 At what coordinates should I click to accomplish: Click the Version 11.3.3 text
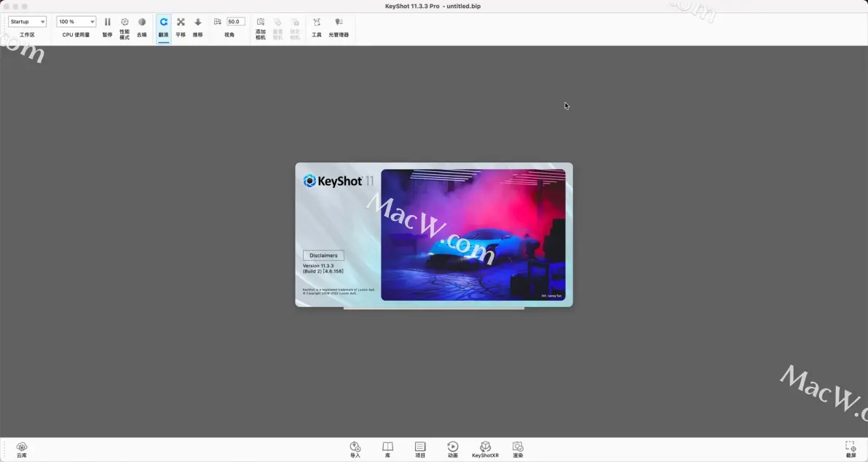pos(317,266)
